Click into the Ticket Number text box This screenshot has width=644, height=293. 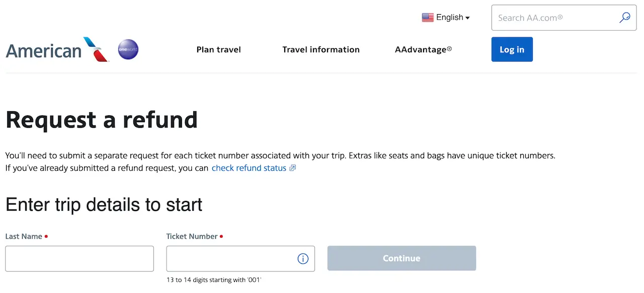coord(231,259)
